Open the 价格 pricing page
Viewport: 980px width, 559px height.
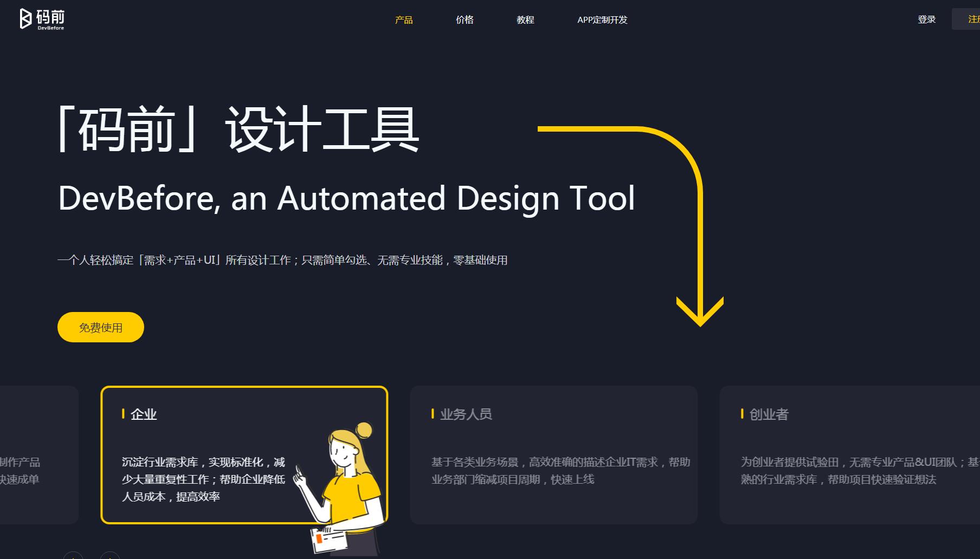465,20
